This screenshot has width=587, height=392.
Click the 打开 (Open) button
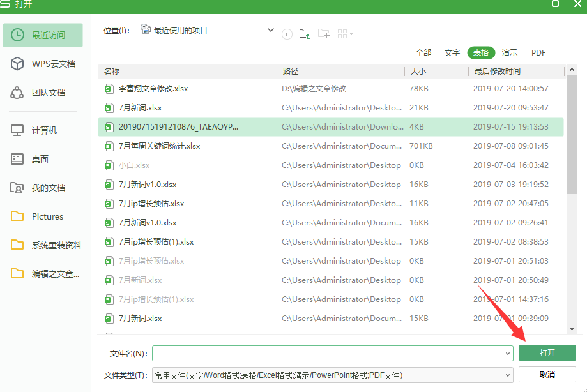(x=547, y=352)
